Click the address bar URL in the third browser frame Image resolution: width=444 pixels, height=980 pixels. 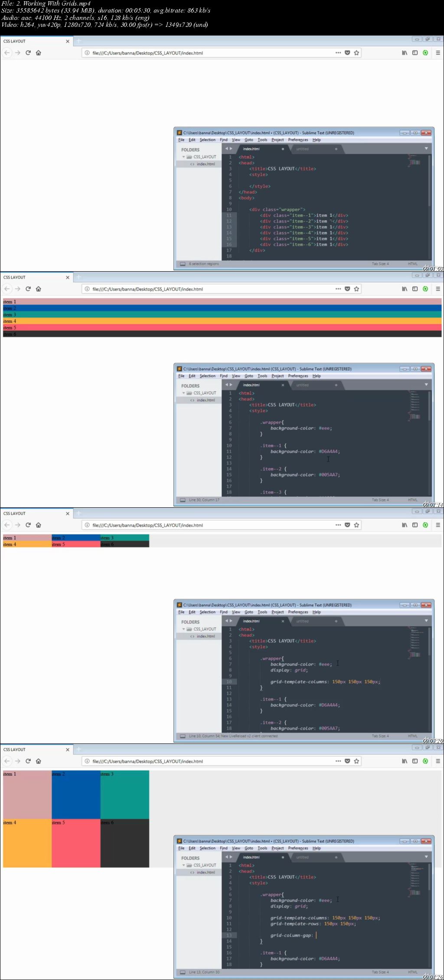[x=147, y=525]
